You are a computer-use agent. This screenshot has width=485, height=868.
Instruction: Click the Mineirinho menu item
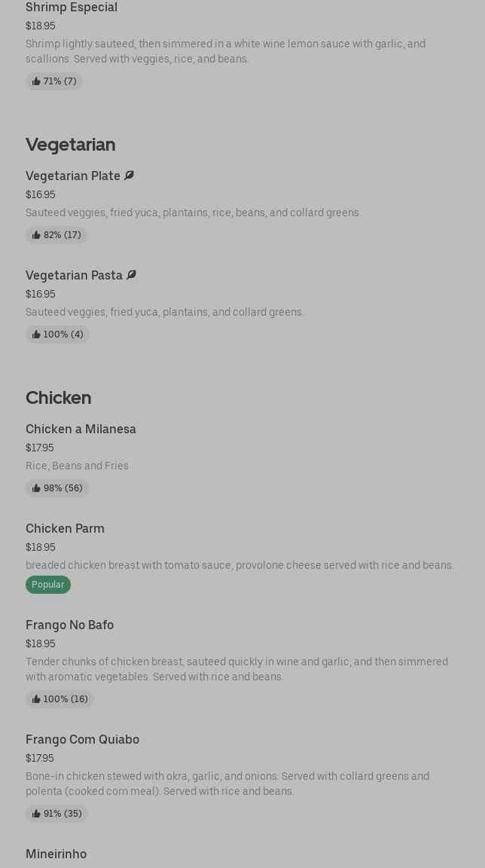coord(56,854)
